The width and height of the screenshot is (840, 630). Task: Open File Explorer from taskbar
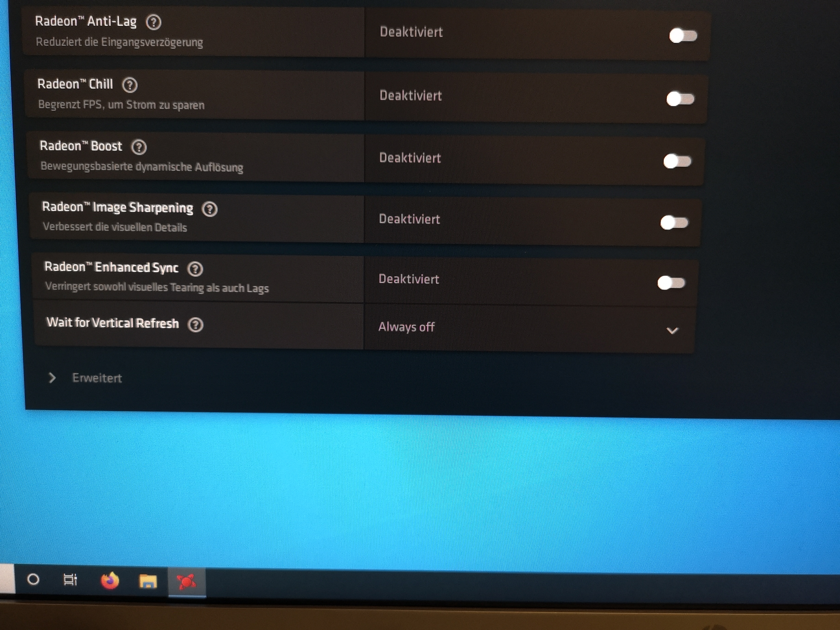click(x=148, y=581)
